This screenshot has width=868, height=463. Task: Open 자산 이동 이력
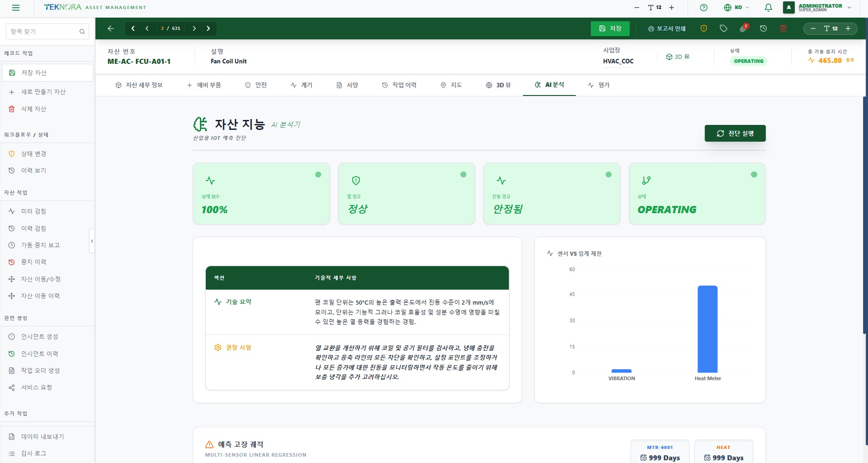pyautogui.click(x=47, y=296)
